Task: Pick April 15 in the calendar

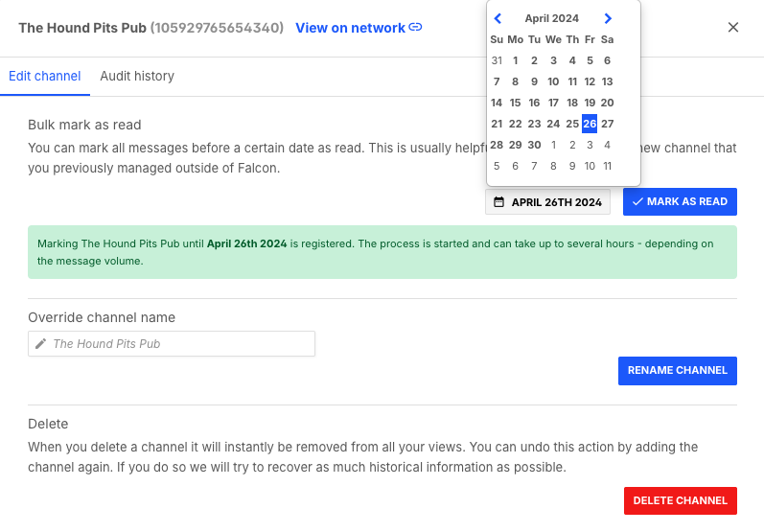Action: pos(515,103)
